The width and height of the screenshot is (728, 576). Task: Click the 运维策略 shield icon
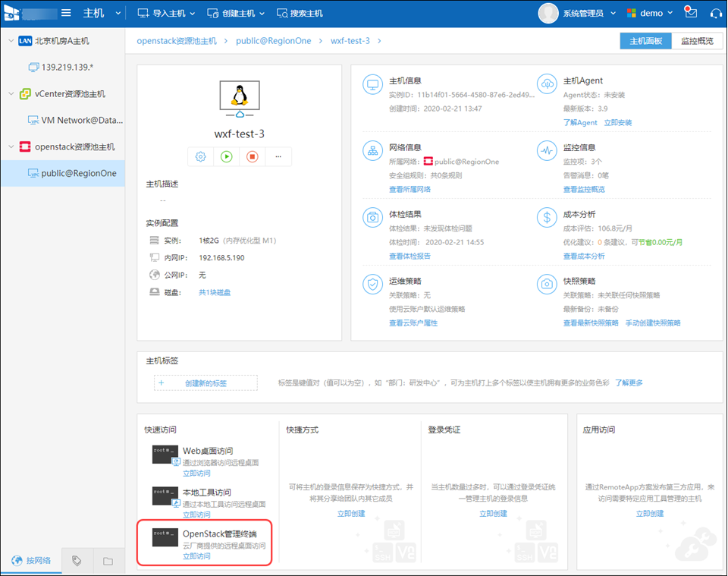click(x=372, y=285)
